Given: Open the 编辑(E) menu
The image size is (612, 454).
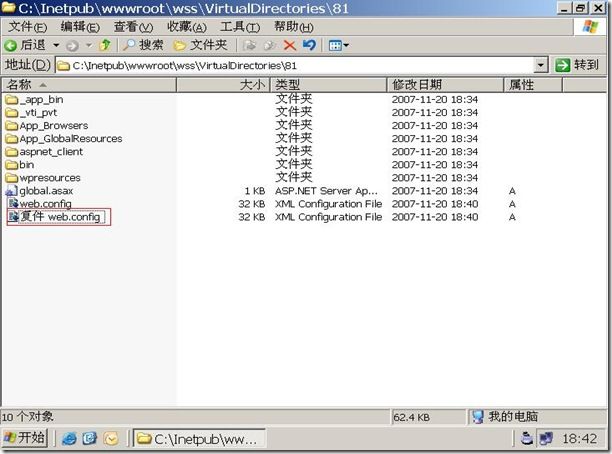Looking at the screenshot, I should click(80, 27).
